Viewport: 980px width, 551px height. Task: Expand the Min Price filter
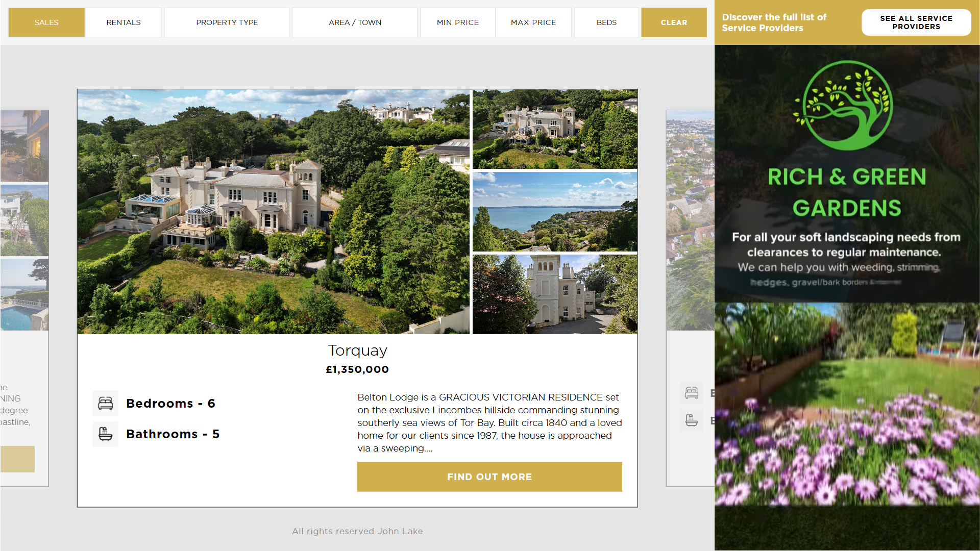coord(458,22)
